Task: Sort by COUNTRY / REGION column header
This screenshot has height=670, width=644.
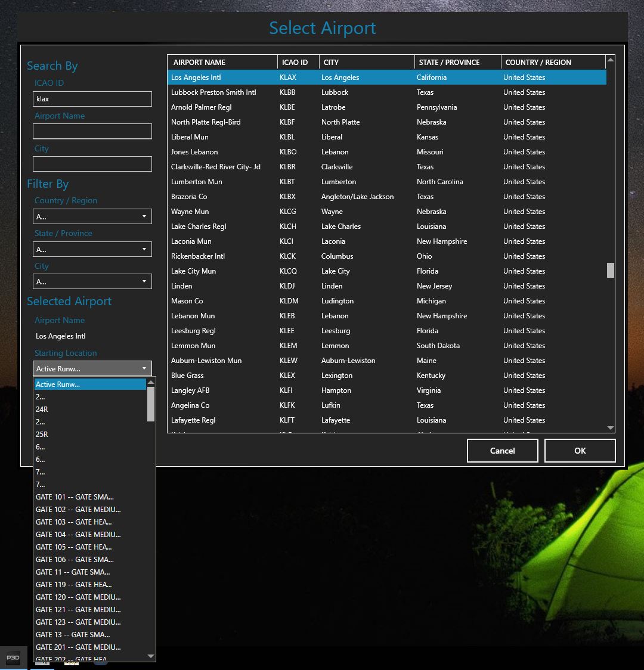Action: [553, 63]
